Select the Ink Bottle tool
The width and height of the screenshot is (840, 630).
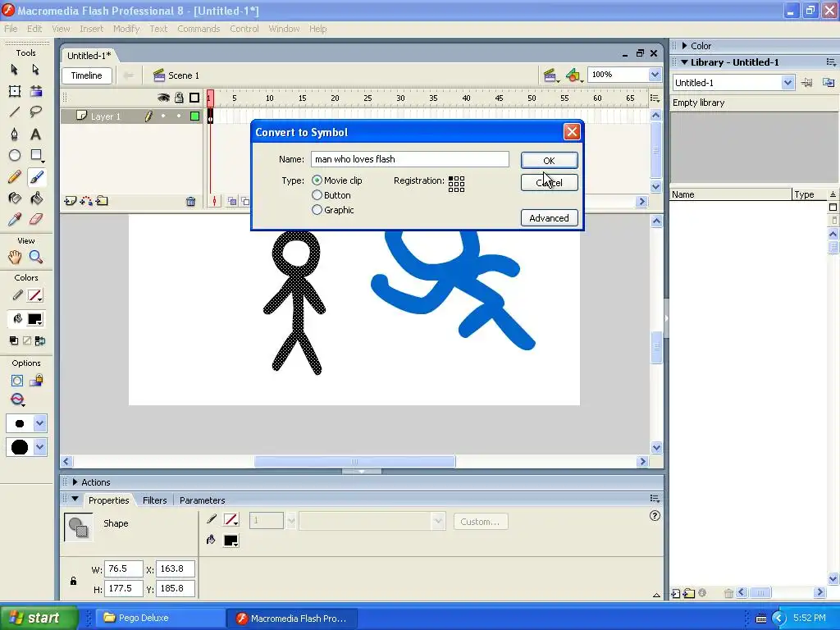15,199
